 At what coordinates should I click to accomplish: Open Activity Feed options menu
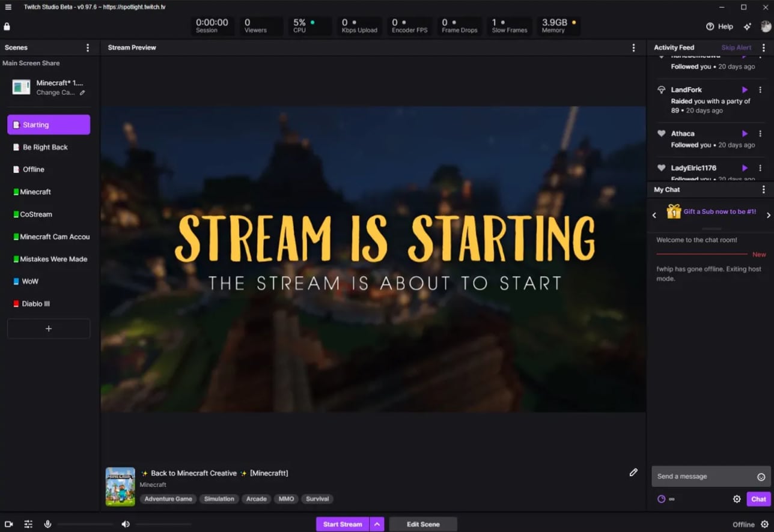coord(764,47)
